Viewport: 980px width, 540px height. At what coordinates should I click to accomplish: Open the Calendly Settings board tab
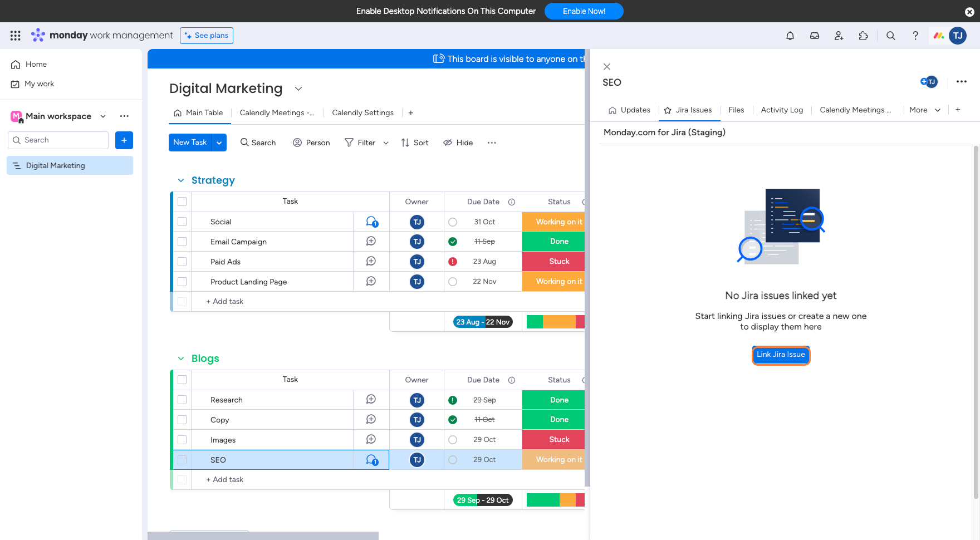(362, 113)
